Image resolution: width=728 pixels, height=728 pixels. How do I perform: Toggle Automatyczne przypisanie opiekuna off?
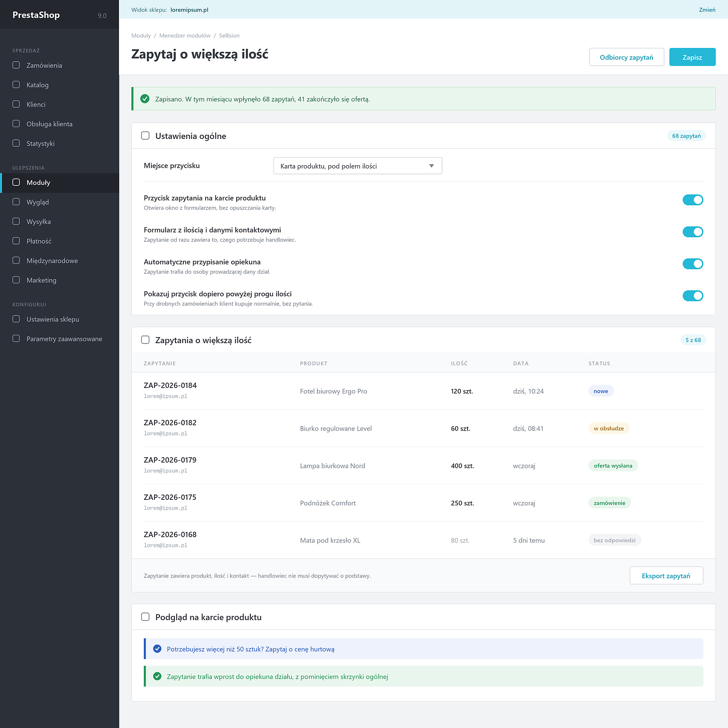click(x=692, y=264)
